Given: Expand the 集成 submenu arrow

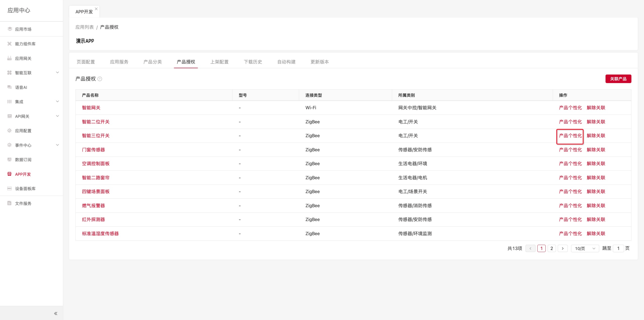Looking at the screenshot, I should pyautogui.click(x=57, y=102).
